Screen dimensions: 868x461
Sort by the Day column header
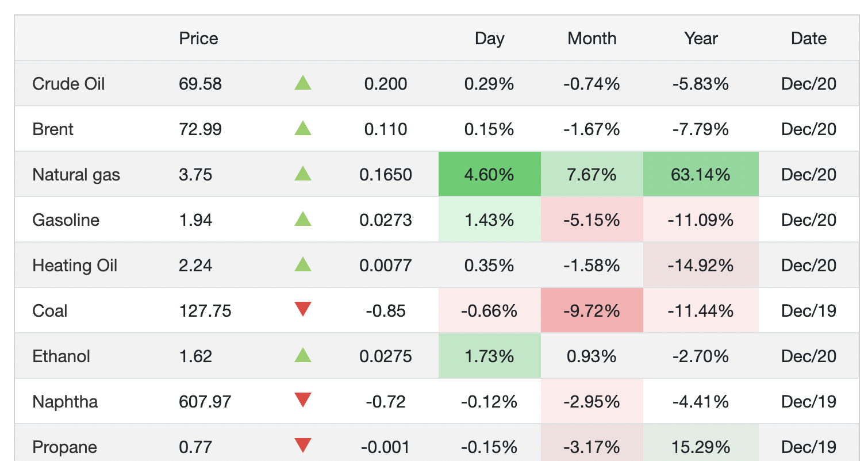(x=490, y=39)
